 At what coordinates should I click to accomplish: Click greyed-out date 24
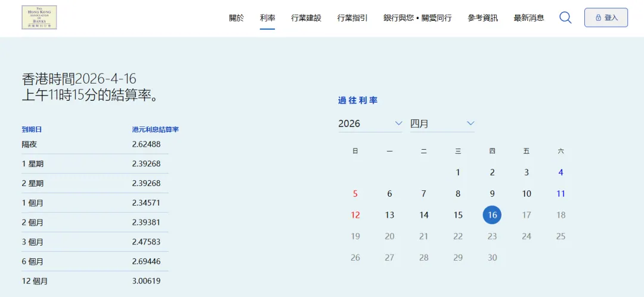(x=527, y=236)
